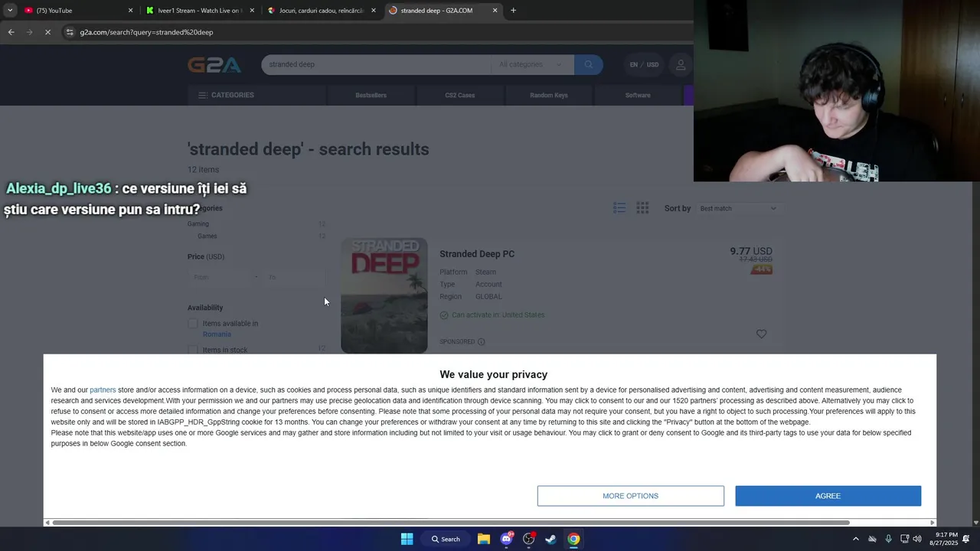Open the Stranded Deep PC title link
The height and width of the screenshot is (551, 980).
(x=477, y=254)
